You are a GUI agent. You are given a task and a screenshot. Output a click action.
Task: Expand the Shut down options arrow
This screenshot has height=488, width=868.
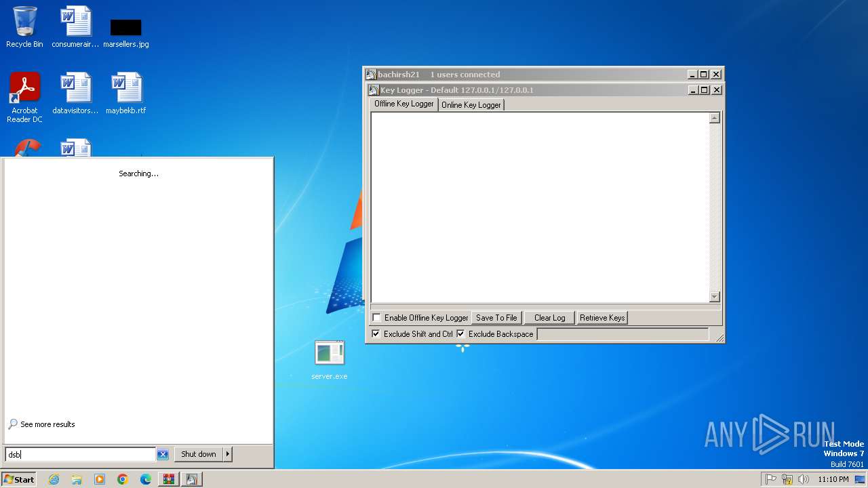click(x=227, y=454)
